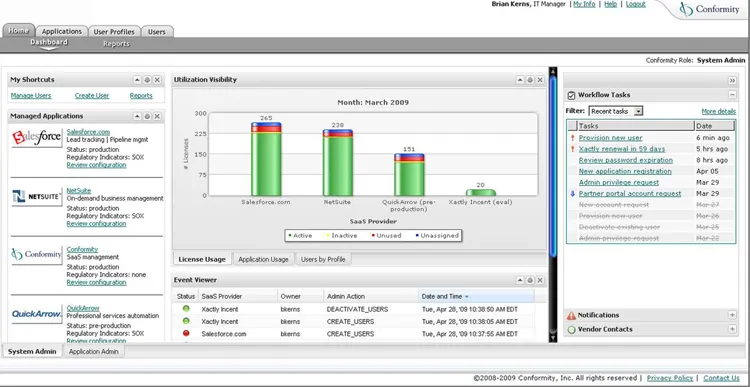Select the Dashboard sub-menu
The image size is (750, 387).
[x=49, y=43]
